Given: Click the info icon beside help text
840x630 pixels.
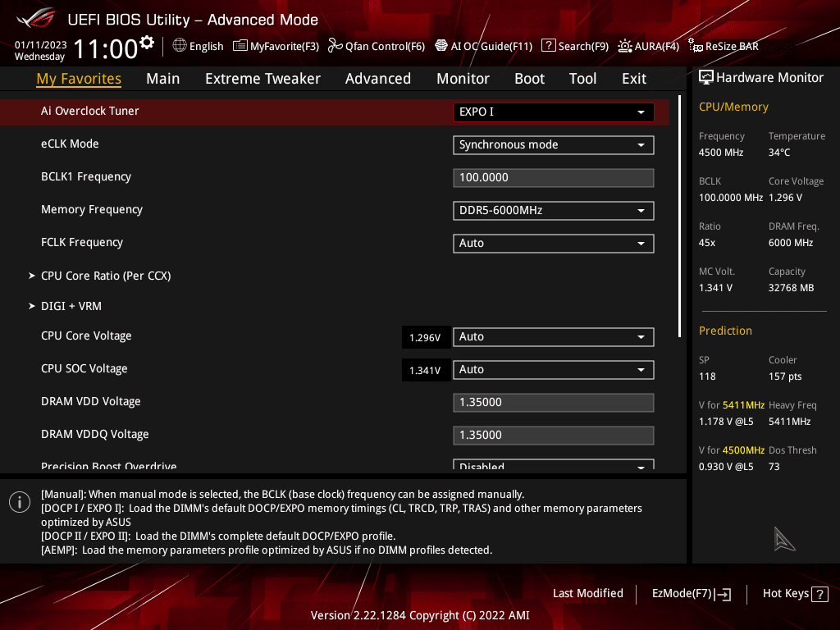Looking at the screenshot, I should 20,502.
